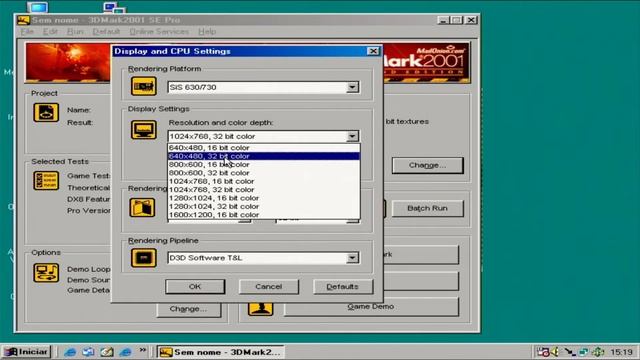Image resolution: width=640 pixels, height=360 pixels.
Task: Open the Online Services menu
Action: pyautogui.click(x=159, y=31)
